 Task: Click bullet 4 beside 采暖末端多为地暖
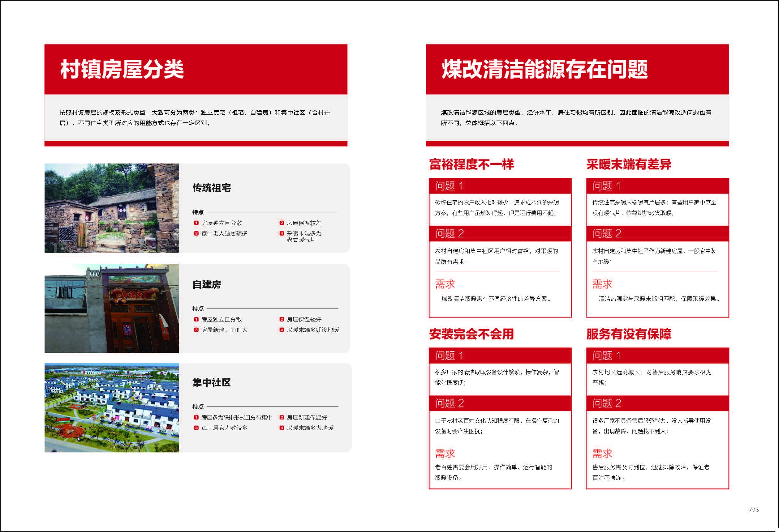[282, 428]
